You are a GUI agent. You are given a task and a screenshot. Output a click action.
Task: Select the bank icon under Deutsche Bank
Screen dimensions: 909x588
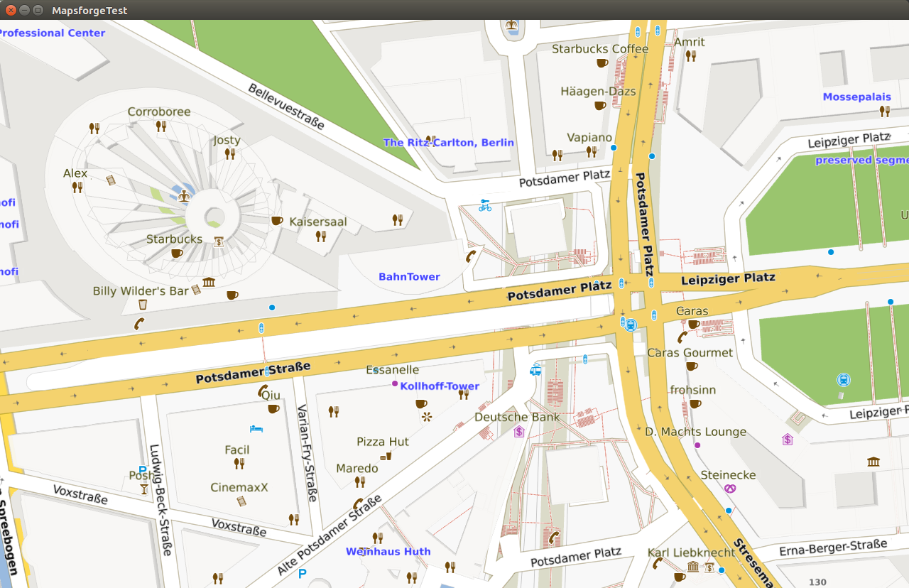(519, 431)
